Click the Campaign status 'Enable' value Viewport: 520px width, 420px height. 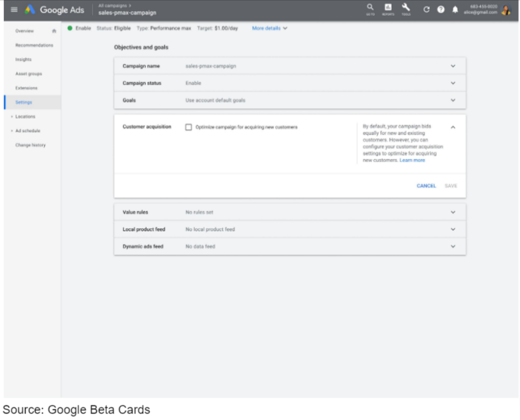pyautogui.click(x=193, y=83)
